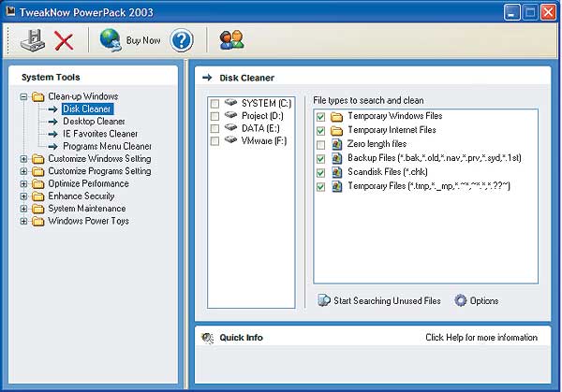
Task: Collapse the Clean-up Windows tree node
Action: point(23,96)
